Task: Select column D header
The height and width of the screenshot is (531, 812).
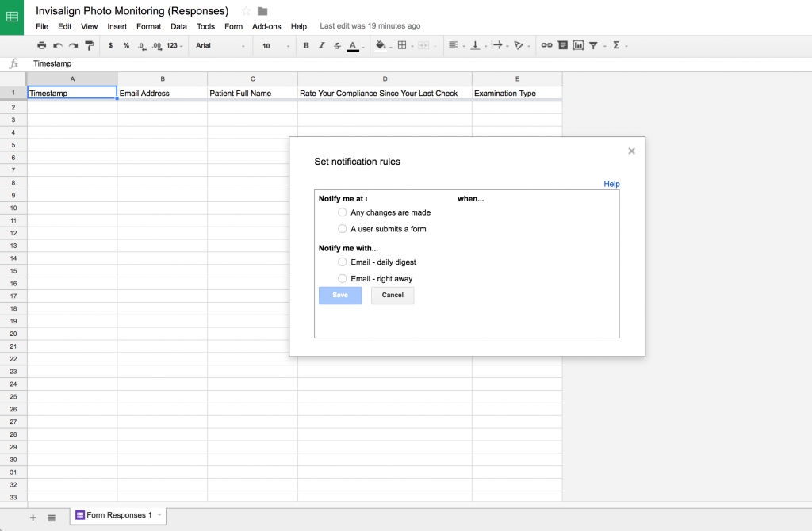Action: click(385, 79)
